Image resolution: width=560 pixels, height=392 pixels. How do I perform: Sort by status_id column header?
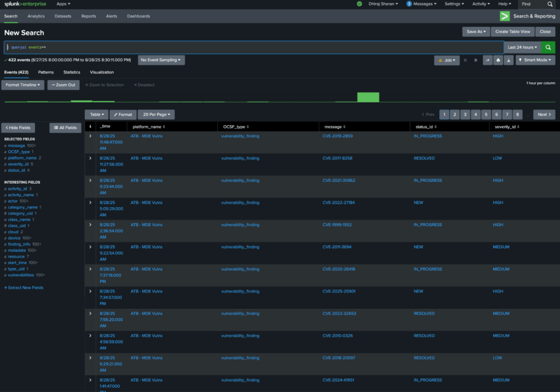click(426, 127)
